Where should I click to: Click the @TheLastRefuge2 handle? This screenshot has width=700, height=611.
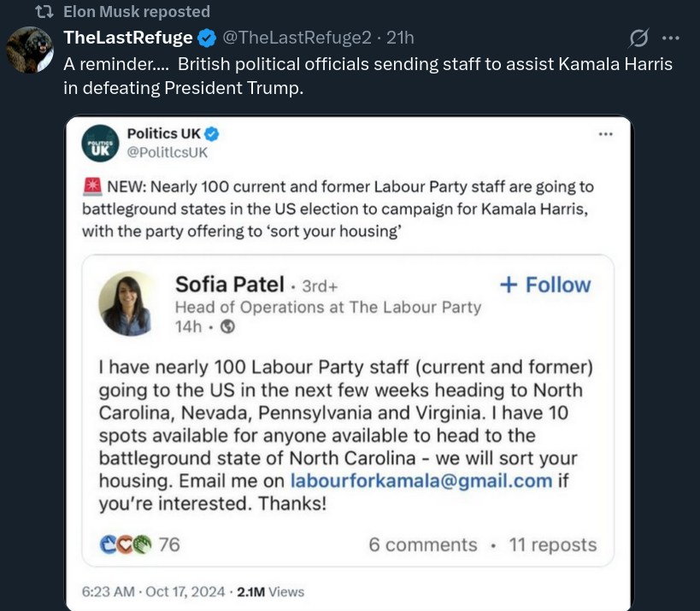click(297, 38)
